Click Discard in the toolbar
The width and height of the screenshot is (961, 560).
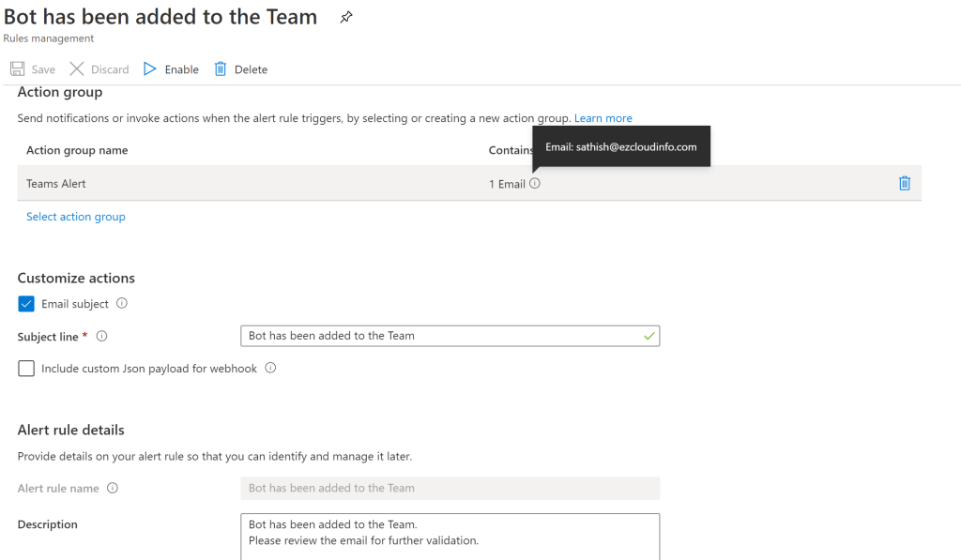(x=99, y=69)
